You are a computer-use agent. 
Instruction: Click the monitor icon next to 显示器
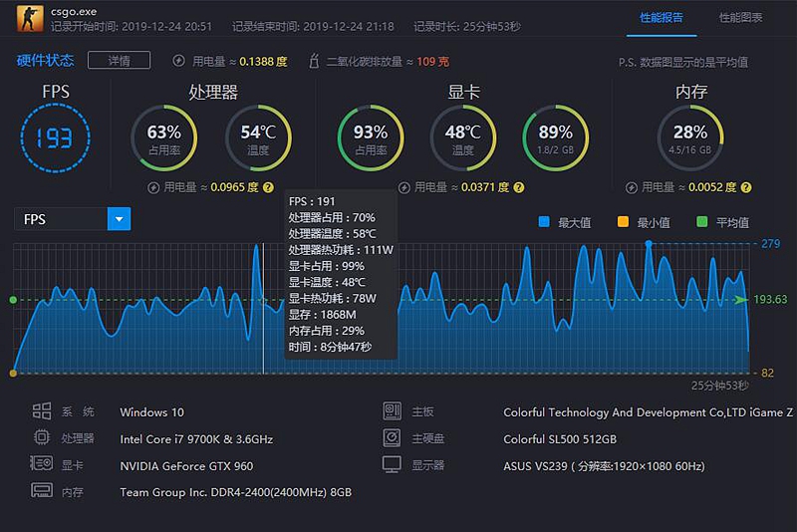pos(392,464)
